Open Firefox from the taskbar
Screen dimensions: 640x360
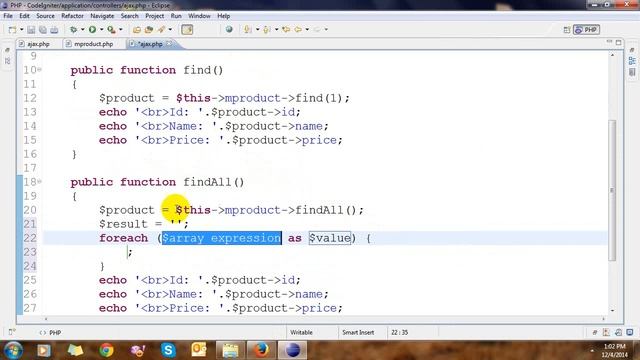261,350
